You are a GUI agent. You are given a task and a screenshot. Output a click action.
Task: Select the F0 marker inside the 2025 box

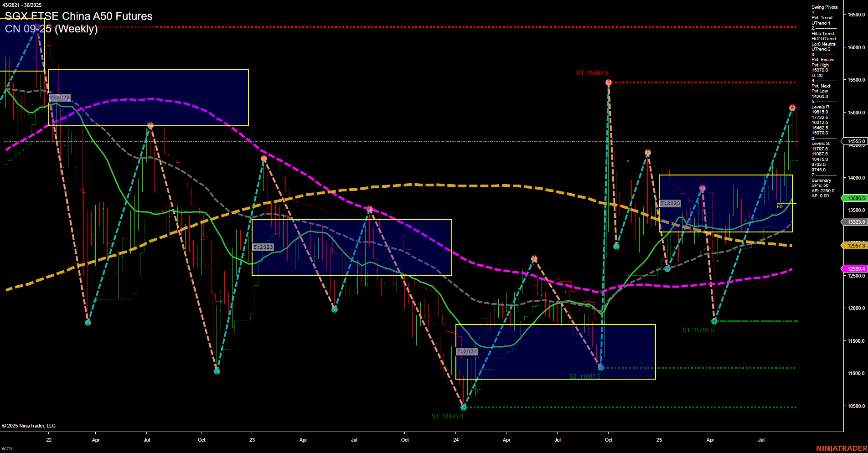780,206
